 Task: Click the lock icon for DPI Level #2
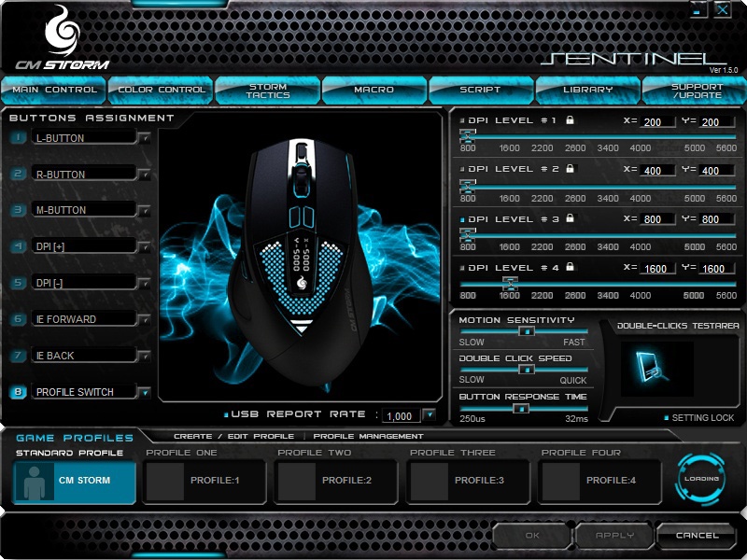[x=570, y=169]
